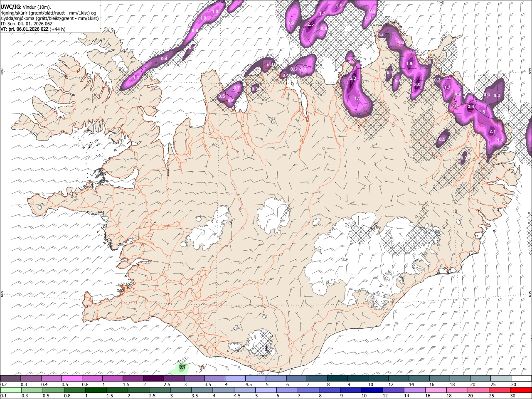Click the white final swatch in snow scale
Viewport: 532px width, 399px height.
521,379
